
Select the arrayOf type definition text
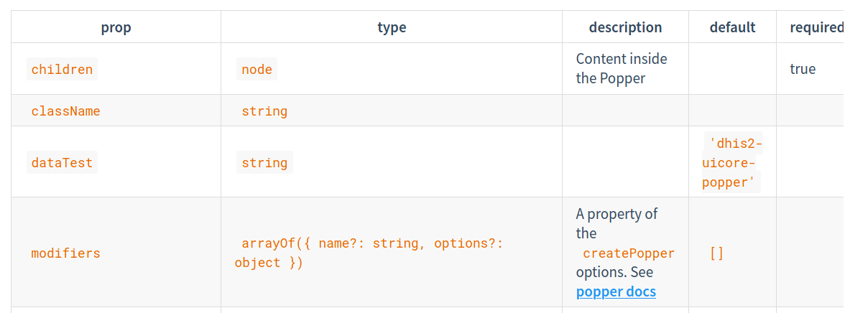pyautogui.click(x=369, y=253)
